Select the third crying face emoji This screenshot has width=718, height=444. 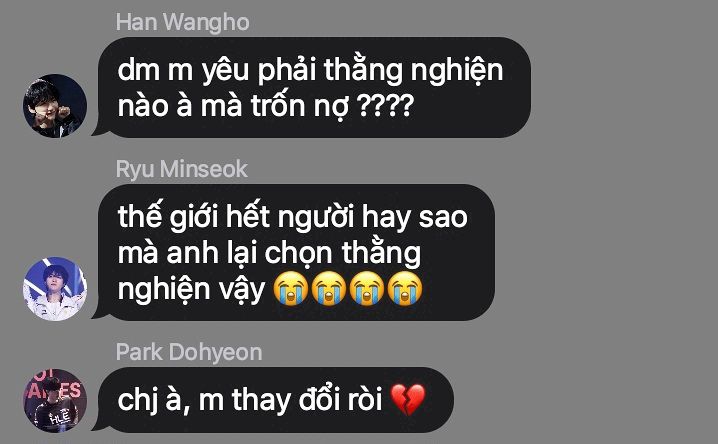click(x=367, y=288)
